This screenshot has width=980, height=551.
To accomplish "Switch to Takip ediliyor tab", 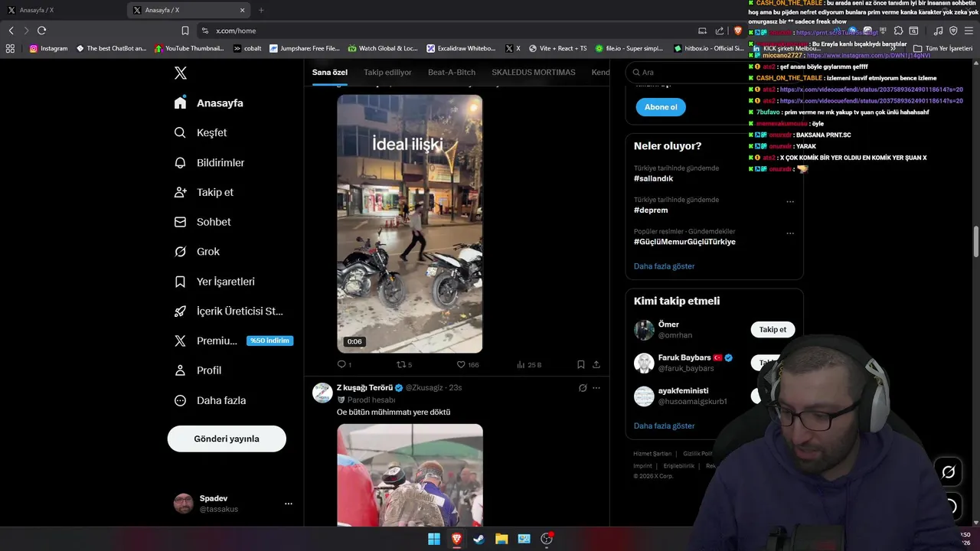I will coord(387,72).
